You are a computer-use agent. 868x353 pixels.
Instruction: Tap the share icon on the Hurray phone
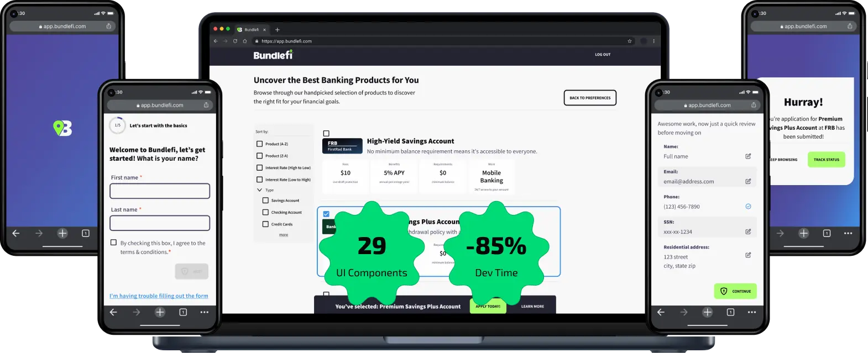[x=850, y=26]
